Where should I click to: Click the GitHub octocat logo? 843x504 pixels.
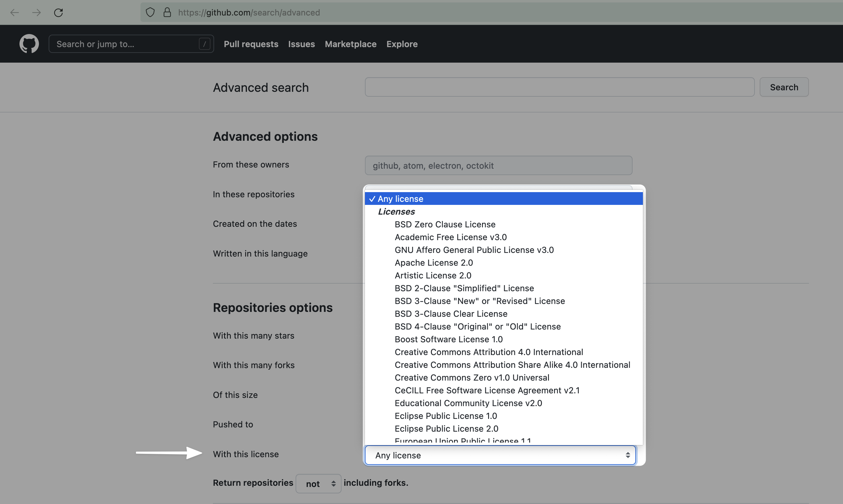(29, 43)
